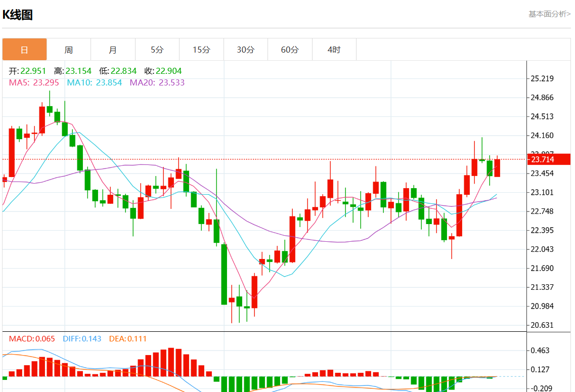
Task: Click the 21.337 price axis label
Action: (x=542, y=287)
